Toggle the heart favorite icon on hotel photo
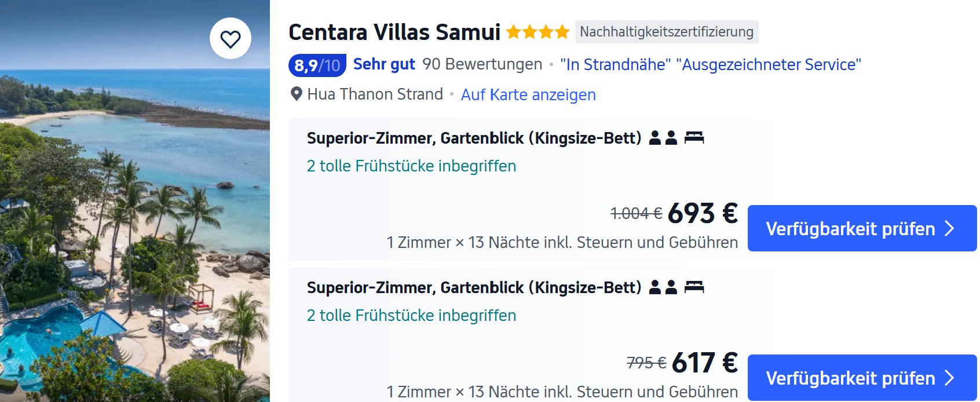The height and width of the screenshot is (402, 980). 231,39
